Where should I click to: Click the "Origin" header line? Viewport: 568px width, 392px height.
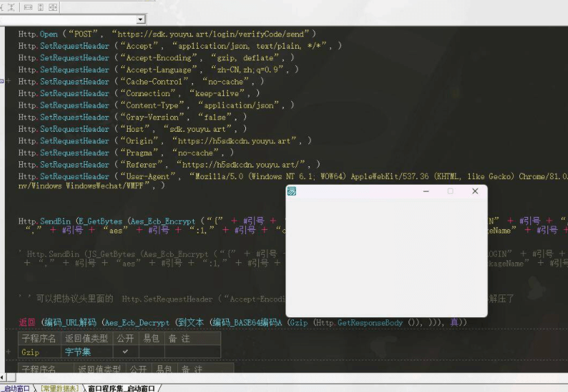[x=165, y=141]
